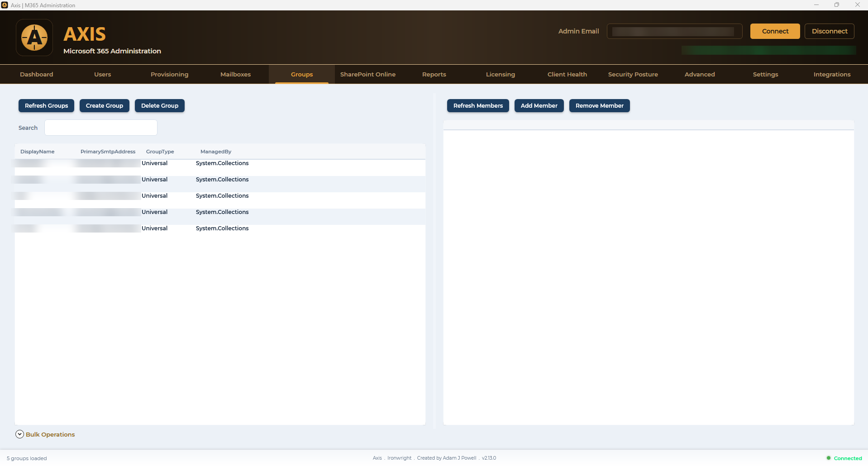Click the AXIS logo icon
The width and height of the screenshot is (868, 466).
click(x=34, y=38)
